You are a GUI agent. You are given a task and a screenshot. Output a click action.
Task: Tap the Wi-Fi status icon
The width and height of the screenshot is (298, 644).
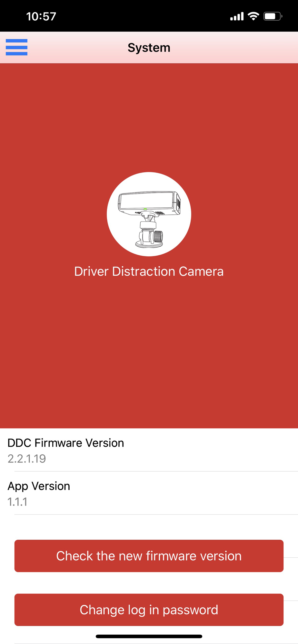pyautogui.click(x=253, y=16)
